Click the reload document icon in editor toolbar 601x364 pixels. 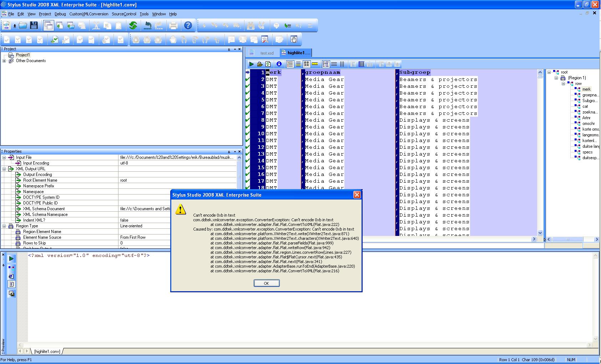pos(268,64)
